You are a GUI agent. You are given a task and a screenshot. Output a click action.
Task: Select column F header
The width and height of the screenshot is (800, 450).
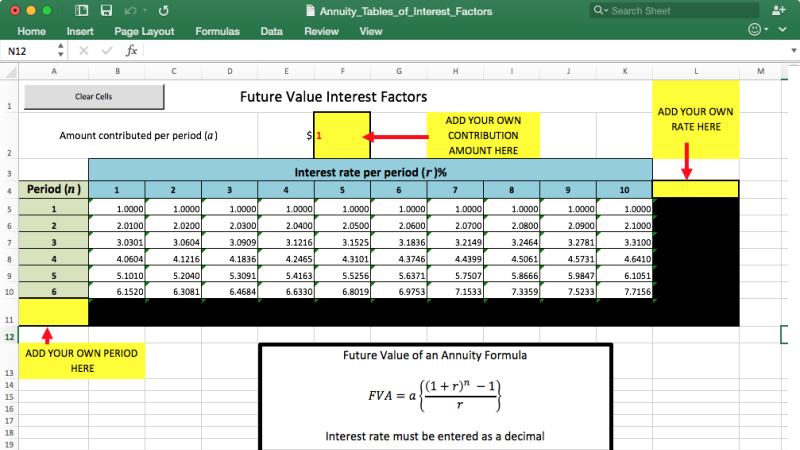tap(342, 71)
